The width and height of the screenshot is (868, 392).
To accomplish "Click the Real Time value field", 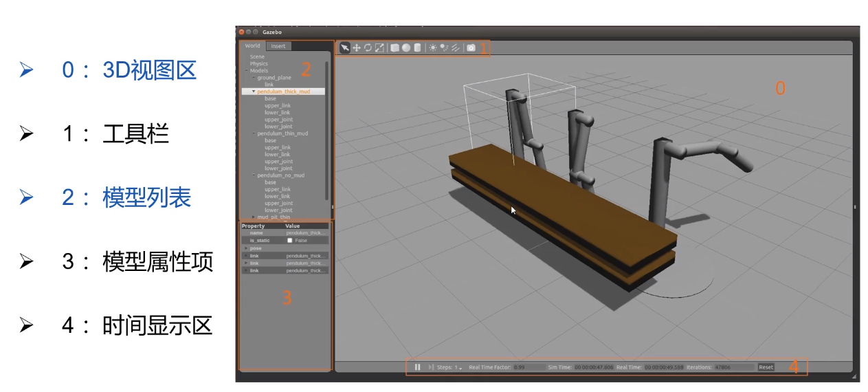I will pyautogui.click(x=664, y=367).
